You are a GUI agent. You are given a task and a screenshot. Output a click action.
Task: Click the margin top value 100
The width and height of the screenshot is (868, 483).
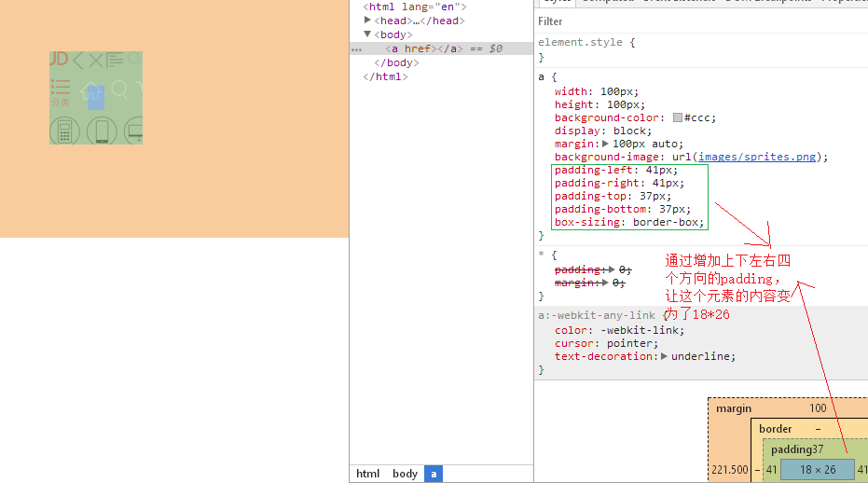(x=818, y=408)
